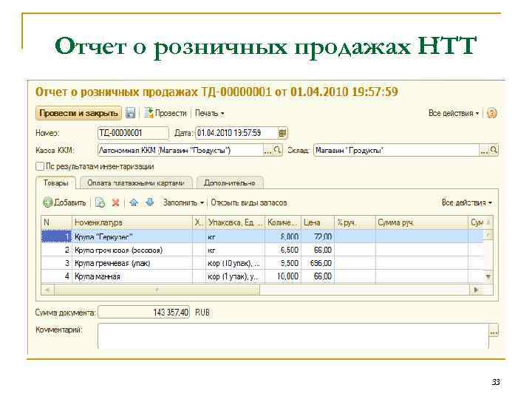The height and width of the screenshot is (399, 532).
Task: Click the ellipsis select button for Касса ККМ
Action: [267, 150]
